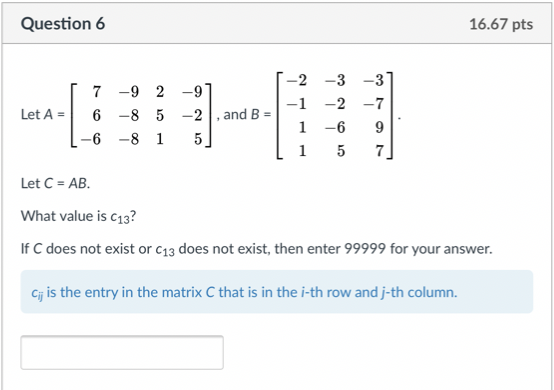Click entry 7 in first row of matrix A

[96, 92]
